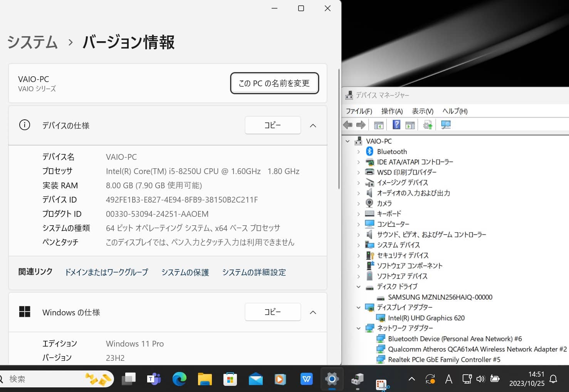
Task: Expand the Bluetooth tree node arrow
Action: 358,152
